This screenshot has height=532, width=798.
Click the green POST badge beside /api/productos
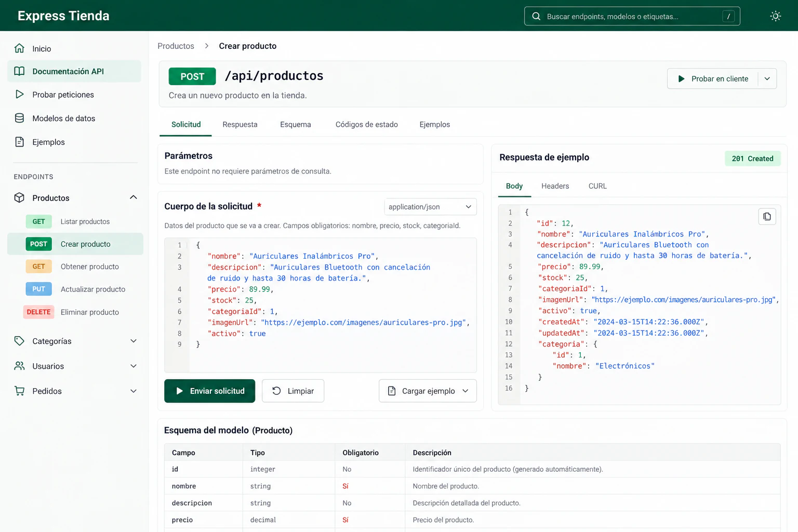point(192,76)
